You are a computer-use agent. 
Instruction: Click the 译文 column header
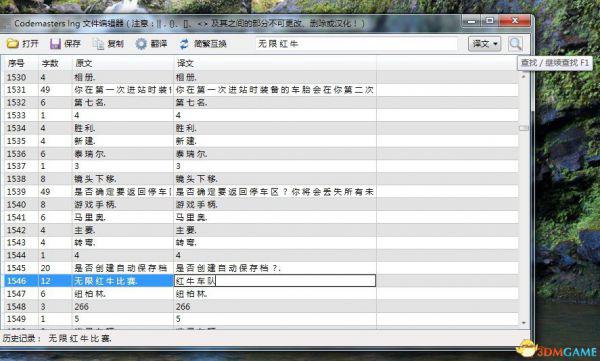coord(275,63)
